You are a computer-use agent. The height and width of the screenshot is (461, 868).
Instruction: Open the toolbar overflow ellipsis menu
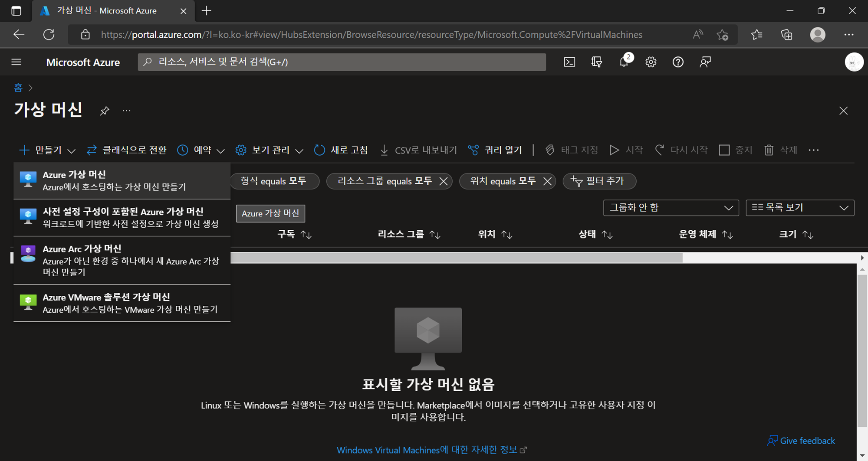[814, 150]
